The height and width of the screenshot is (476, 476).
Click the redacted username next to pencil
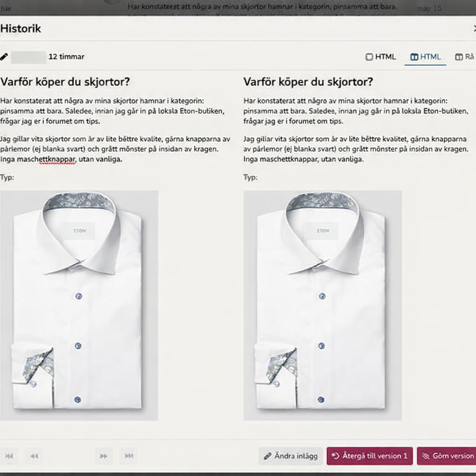click(x=28, y=57)
